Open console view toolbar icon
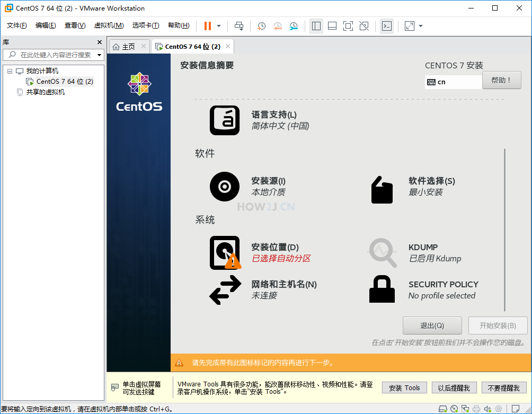Screen dimensions: 532x414 point(387,26)
